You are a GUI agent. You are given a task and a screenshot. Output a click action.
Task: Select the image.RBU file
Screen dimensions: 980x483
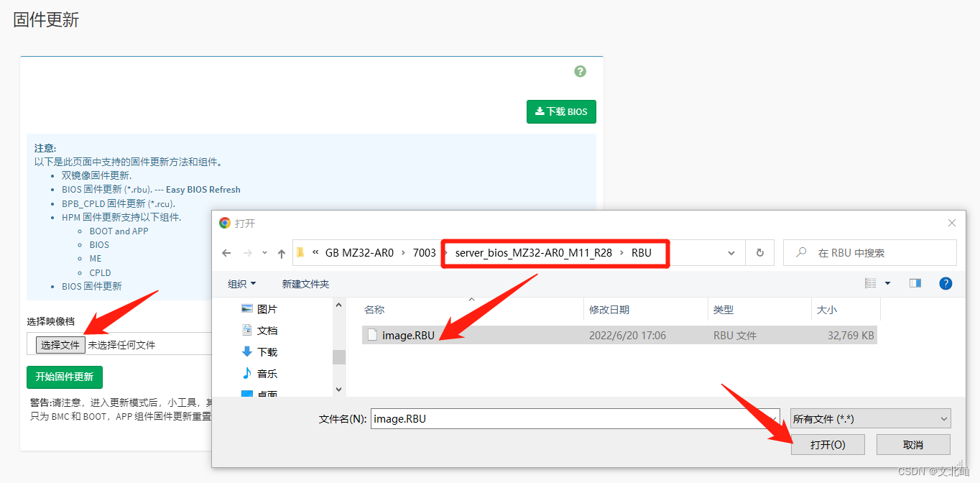[x=407, y=335]
